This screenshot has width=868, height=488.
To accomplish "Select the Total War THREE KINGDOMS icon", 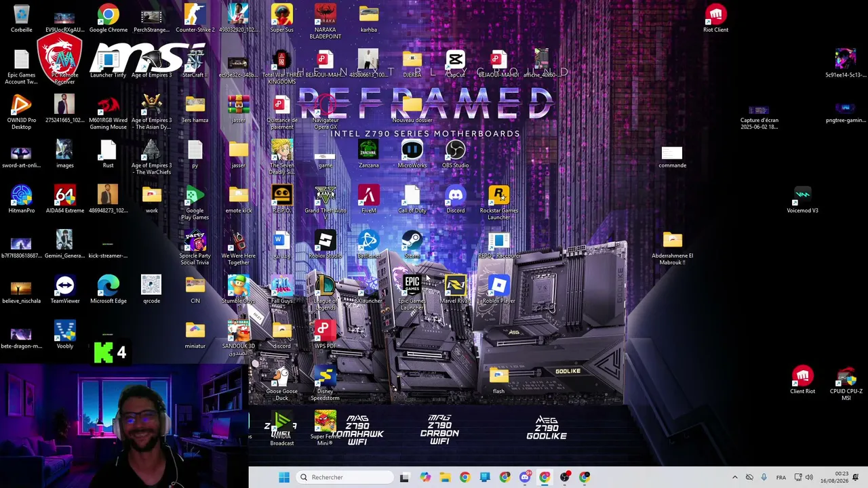I will coord(281,67).
